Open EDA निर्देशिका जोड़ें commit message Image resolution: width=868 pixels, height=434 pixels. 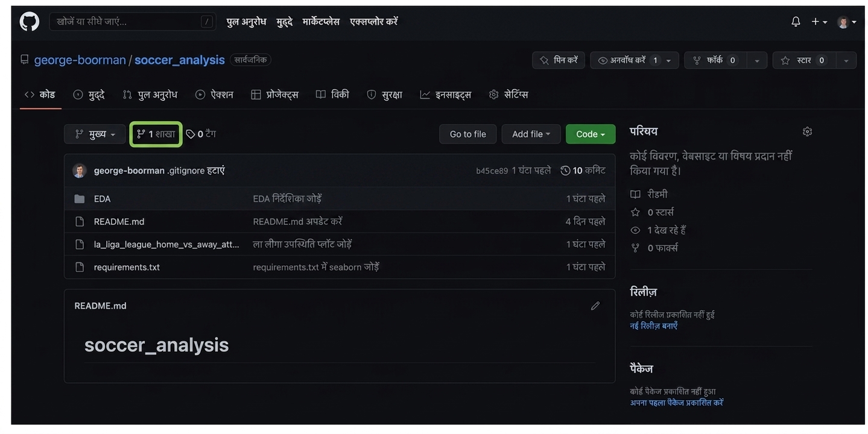[x=287, y=199]
